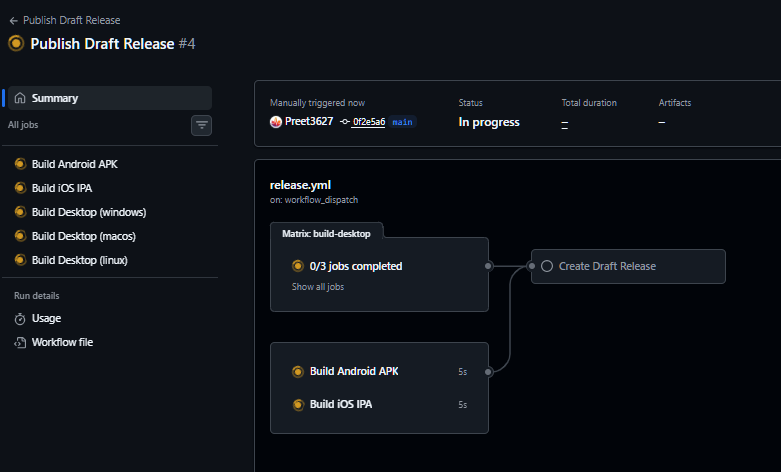Click status icon beside Build Desktop (linux)
Screen dimensions: 781x472
coord(20,260)
